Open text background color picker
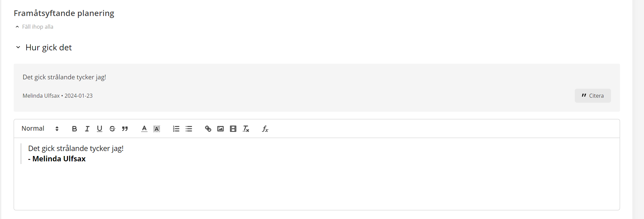 pyautogui.click(x=157, y=129)
